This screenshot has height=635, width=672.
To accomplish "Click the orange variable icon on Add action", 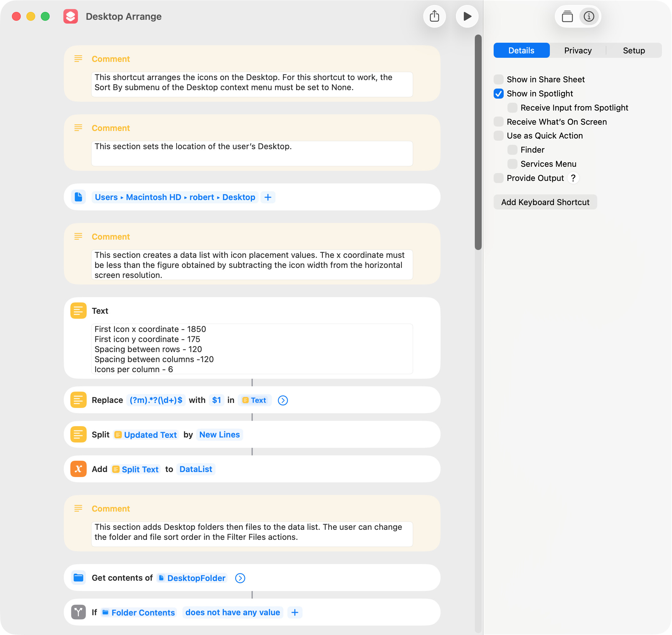I will [78, 469].
